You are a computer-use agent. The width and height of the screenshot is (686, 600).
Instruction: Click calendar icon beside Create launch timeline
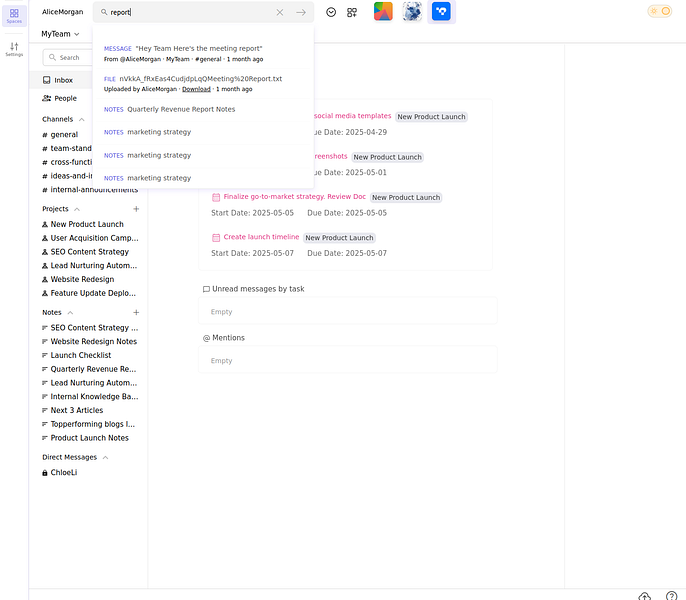(x=216, y=238)
